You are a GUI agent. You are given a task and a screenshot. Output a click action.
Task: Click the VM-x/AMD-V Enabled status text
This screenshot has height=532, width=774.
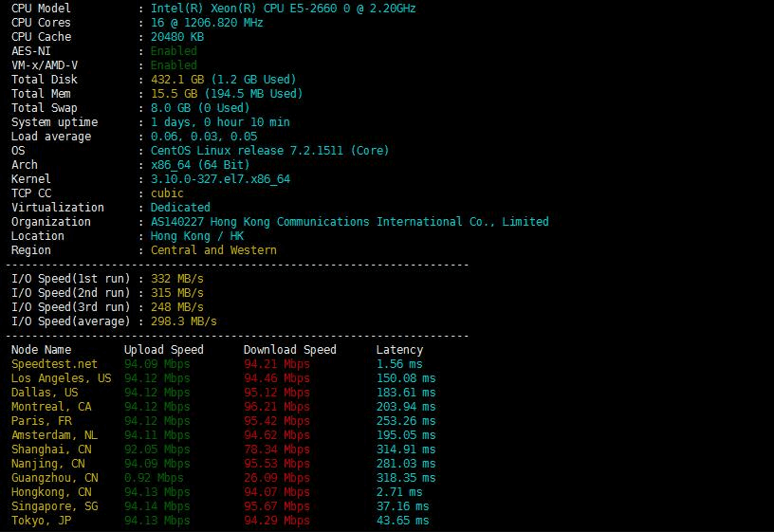(174, 65)
